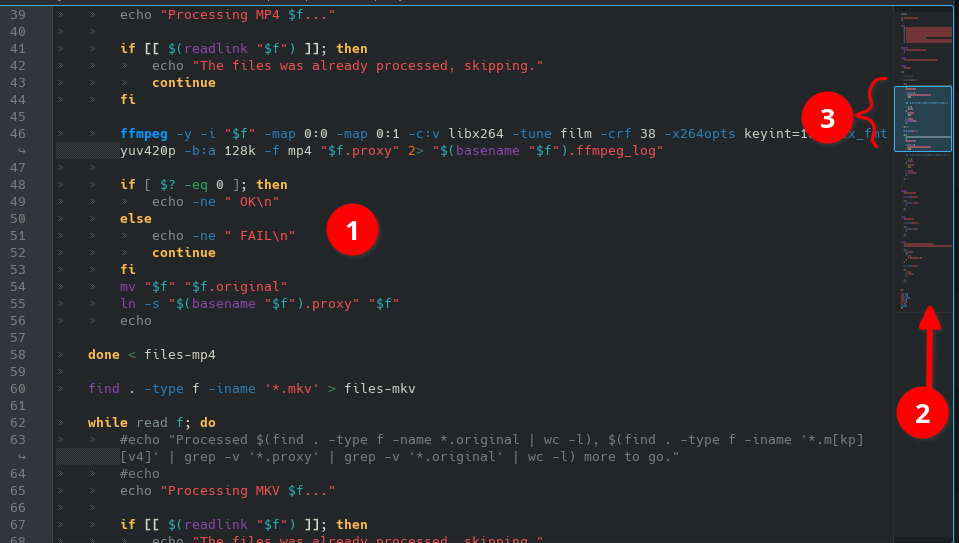Click the red badge numbered 1

[352, 230]
